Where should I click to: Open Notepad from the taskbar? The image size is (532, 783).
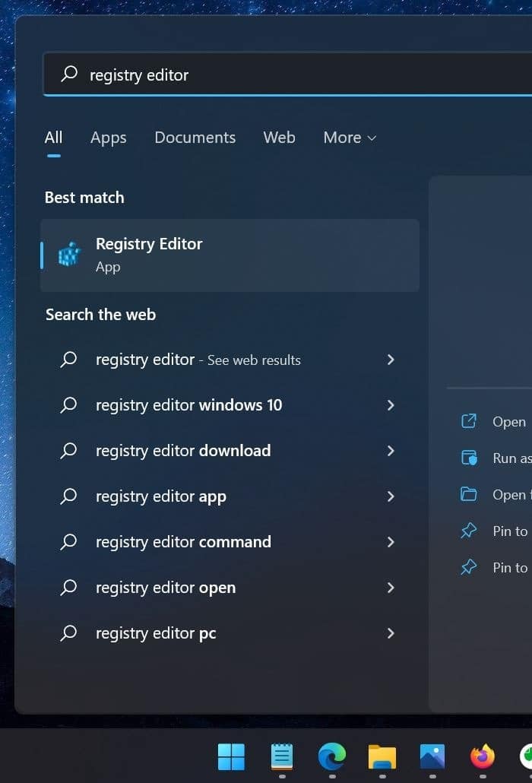pos(281,756)
